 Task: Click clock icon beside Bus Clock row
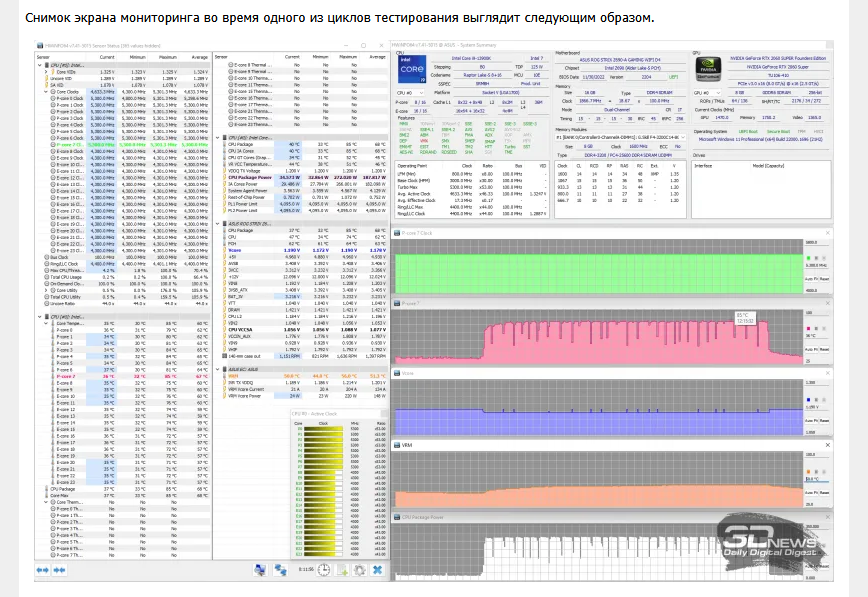click(47, 257)
